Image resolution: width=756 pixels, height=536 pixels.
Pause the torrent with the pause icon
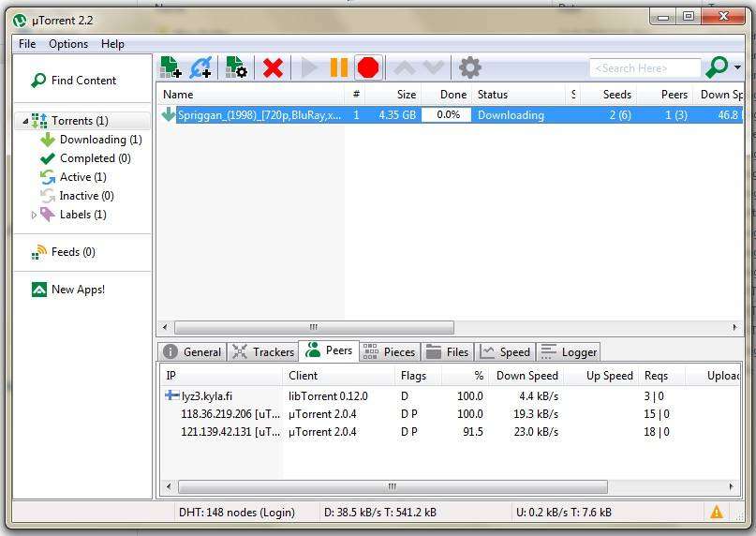click(338, 67)
